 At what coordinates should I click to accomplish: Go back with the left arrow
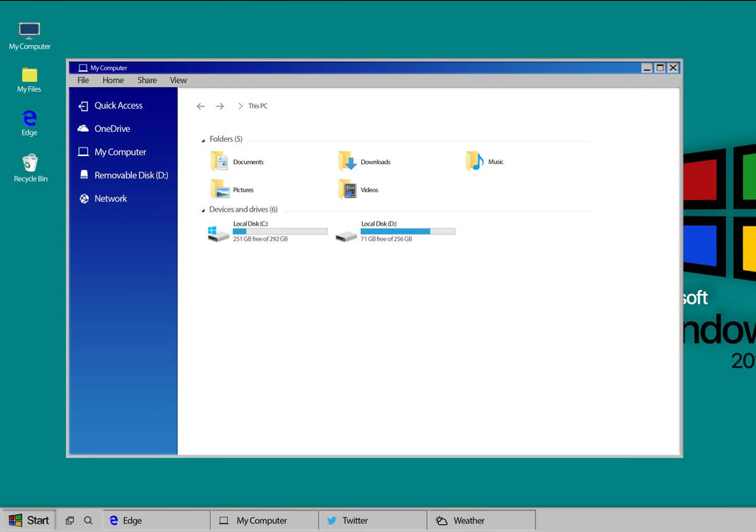(201, 106)
